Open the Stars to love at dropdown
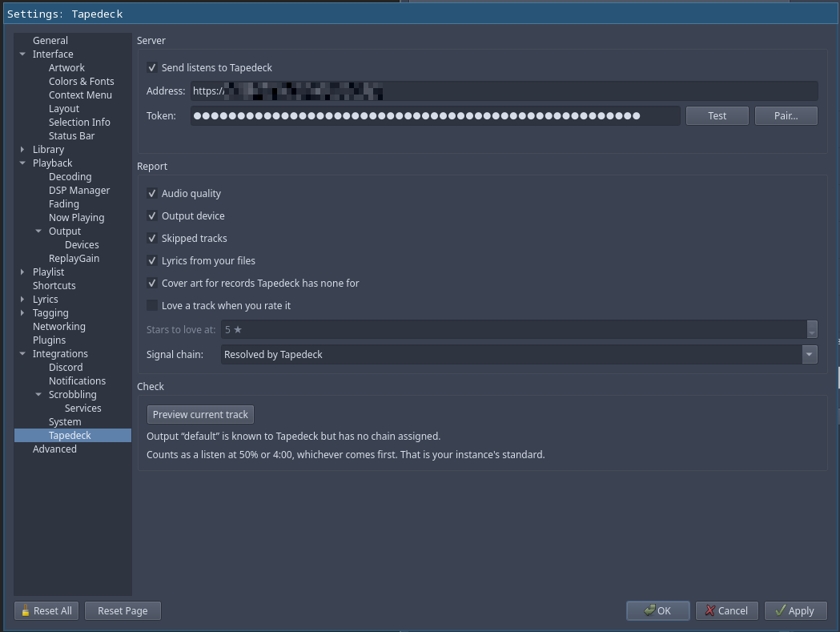This screenshot has width=840, height=632. (812, 330)
